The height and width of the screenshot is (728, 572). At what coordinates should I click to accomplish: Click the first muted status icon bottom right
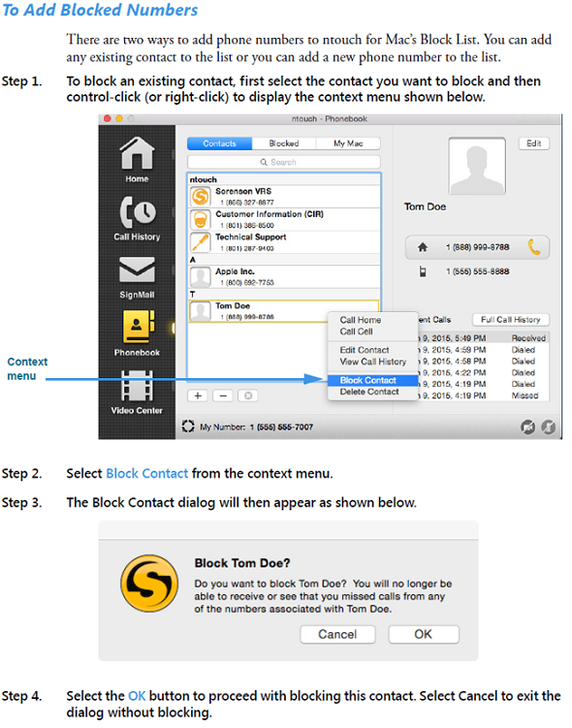[x=527, y=427]
